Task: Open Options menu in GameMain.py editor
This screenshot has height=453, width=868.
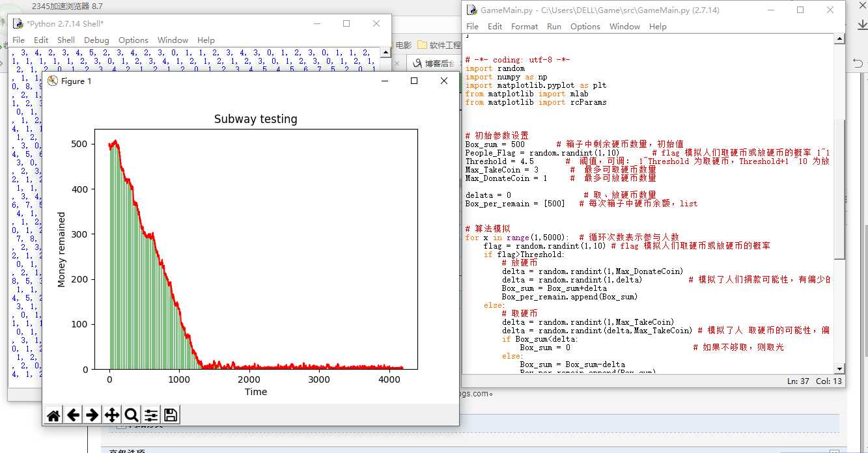Action: 585,26
